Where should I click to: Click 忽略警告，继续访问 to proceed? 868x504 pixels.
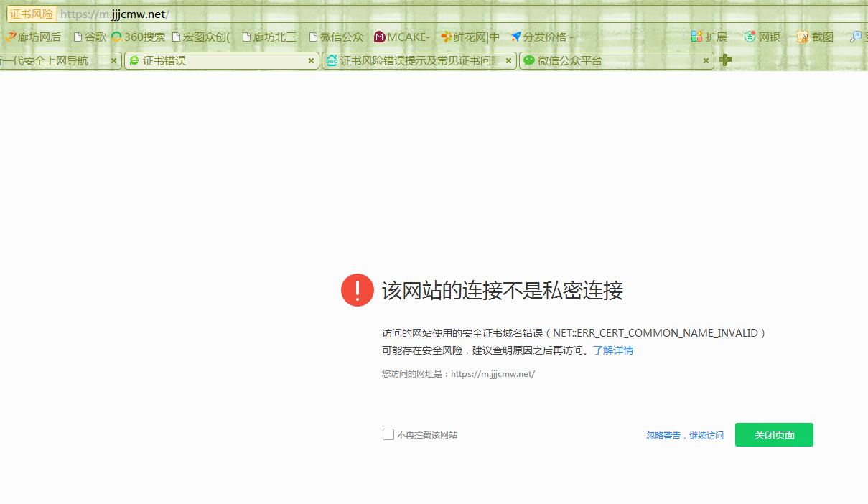coord(685,435)
